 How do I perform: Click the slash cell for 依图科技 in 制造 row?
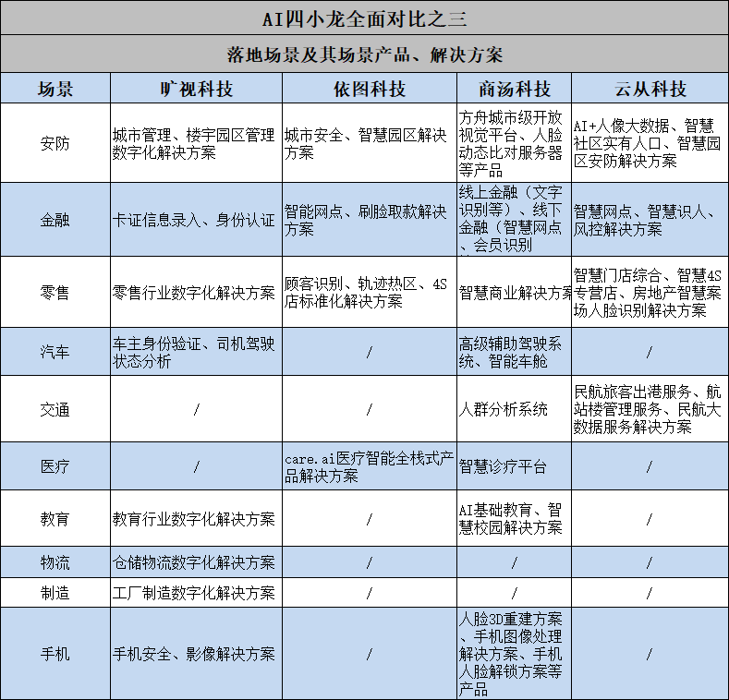click(x=370, y=593)
